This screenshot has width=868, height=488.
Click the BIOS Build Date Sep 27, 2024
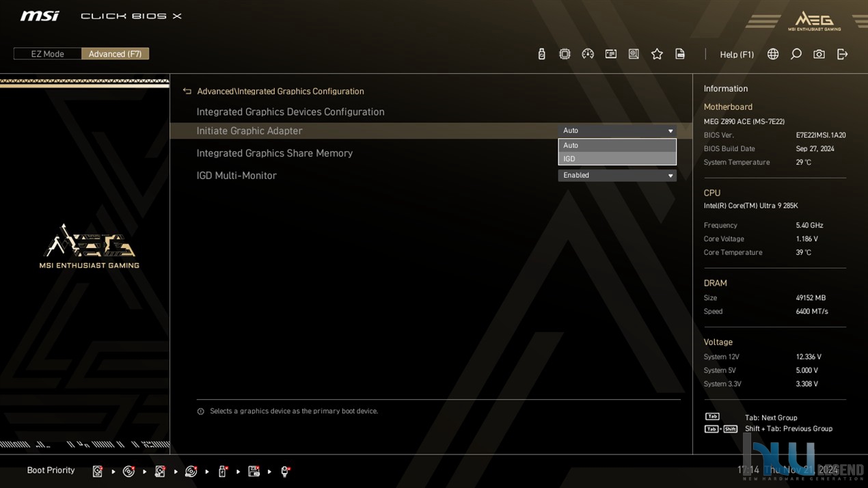(815, 149)
